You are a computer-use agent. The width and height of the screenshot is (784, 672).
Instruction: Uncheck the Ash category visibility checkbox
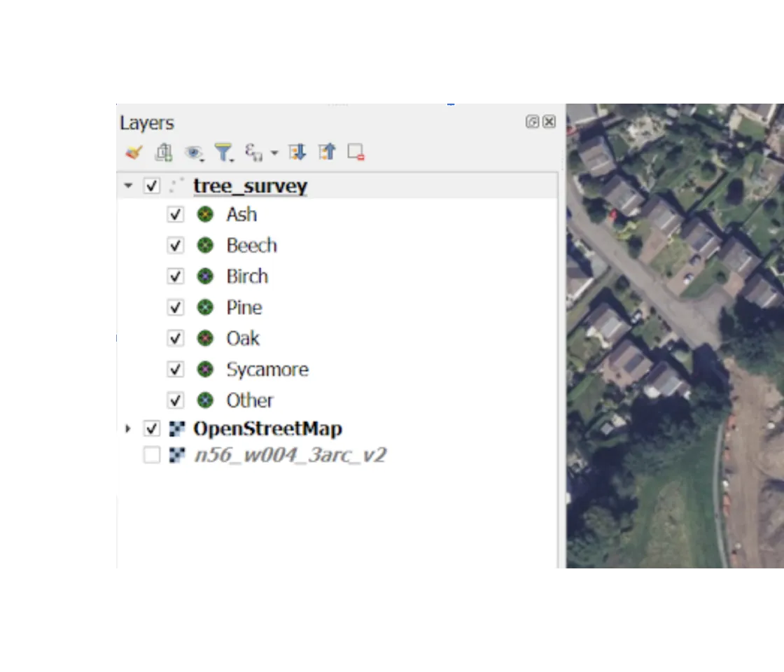[x=176, y=214]
